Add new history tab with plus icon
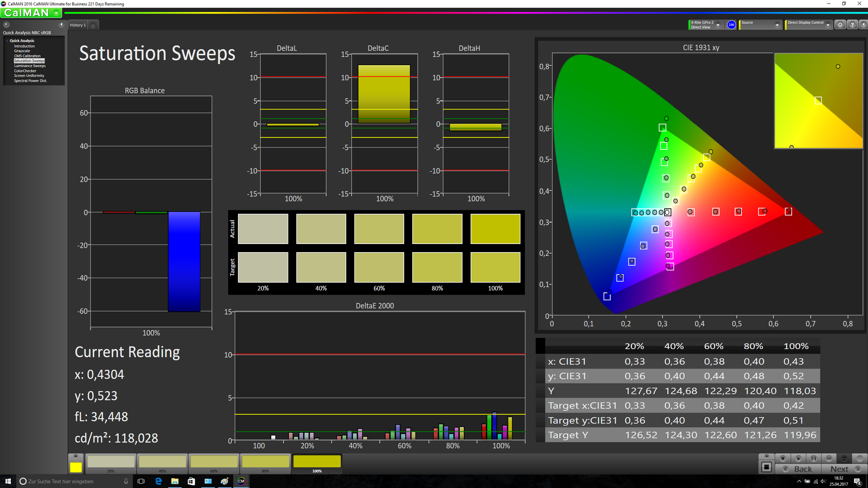Screen dimensions: 868x488 tap(93, 25)
